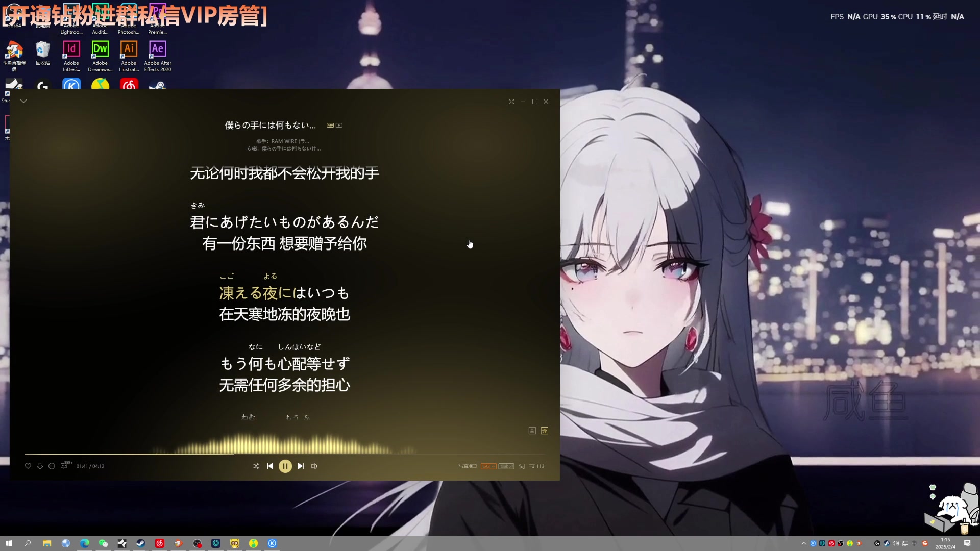Open the system tray volume icon
This screenshot has width=980, height=551.
(896, 543)
